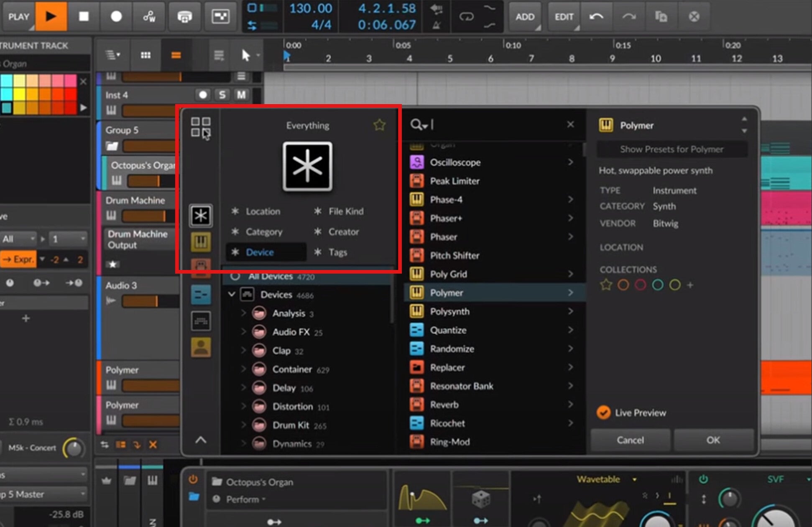Toggle the metronome icon in transport

point(436,25)
